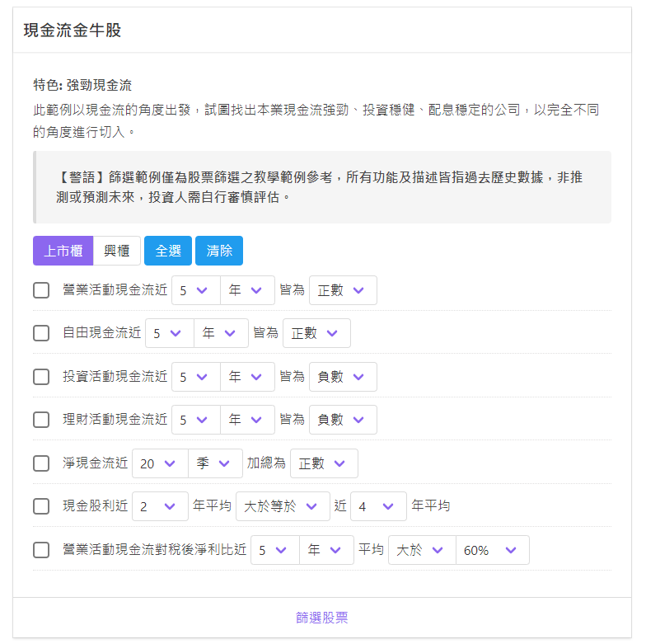Check the 投資活動現金流近 checkbox
Screen dimensions: 646x644
[41, 377]
